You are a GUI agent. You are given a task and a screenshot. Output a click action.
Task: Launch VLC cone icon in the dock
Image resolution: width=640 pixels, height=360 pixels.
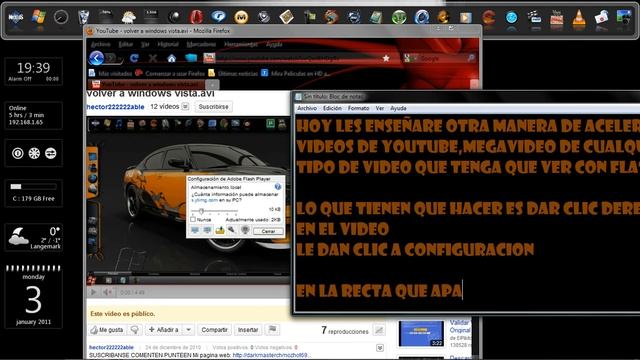tap(578, 18)
